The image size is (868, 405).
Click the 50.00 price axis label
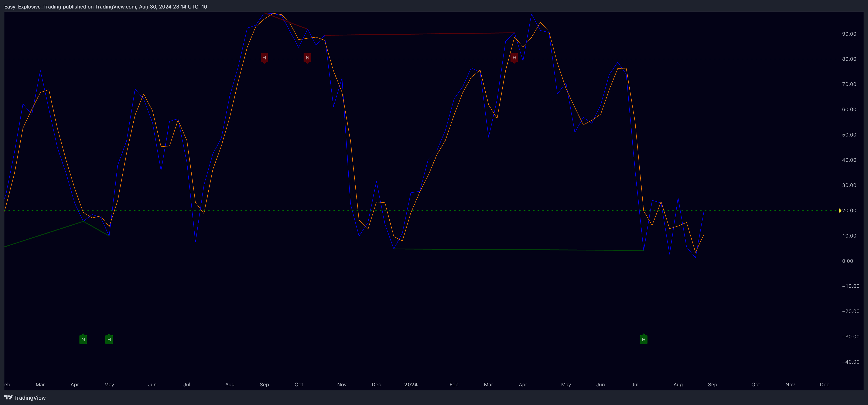click(849, 135)
